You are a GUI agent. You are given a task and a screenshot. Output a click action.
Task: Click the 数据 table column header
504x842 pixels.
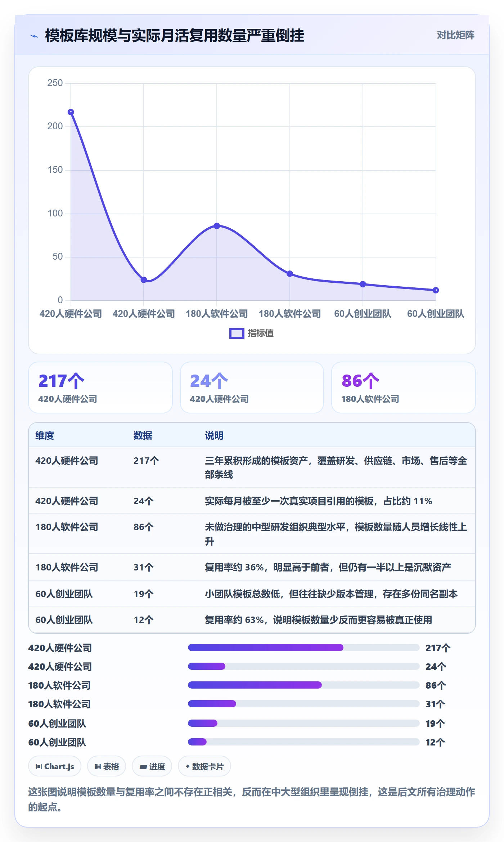coord(143,435)
